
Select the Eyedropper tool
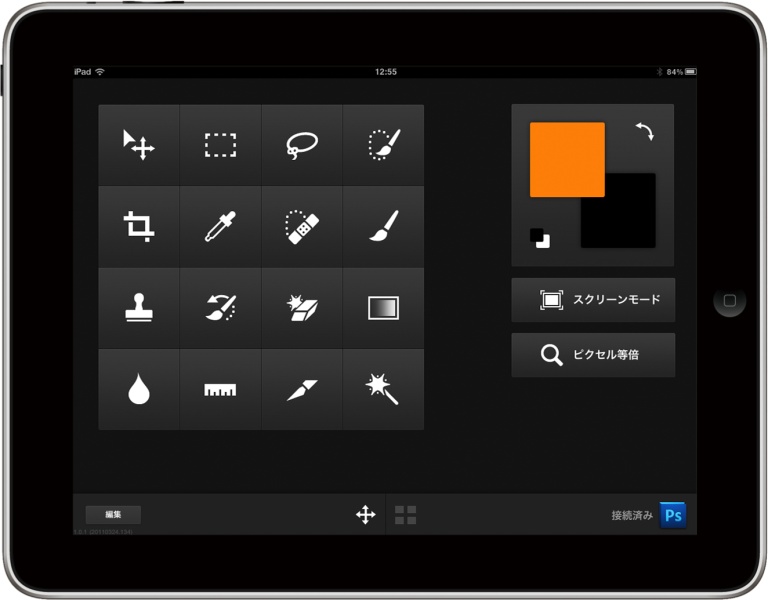point(220,226)
